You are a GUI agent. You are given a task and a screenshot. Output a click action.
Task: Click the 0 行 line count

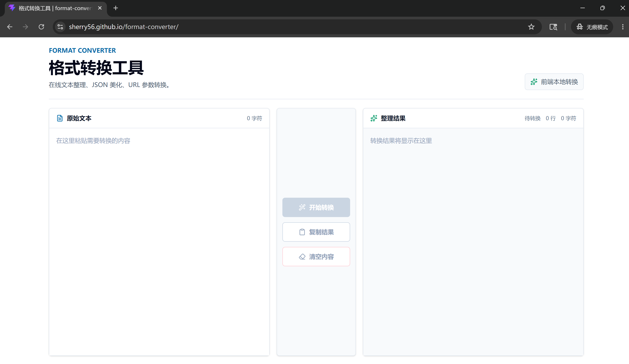pos(551,118)
